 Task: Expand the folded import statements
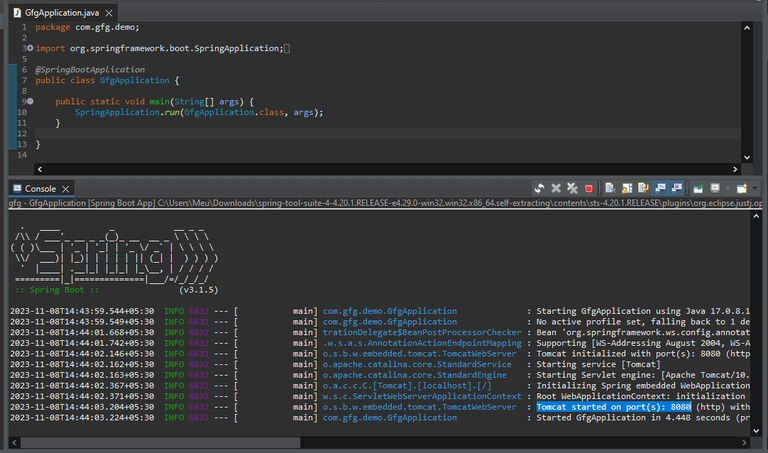pyautogui.click(x=30, y=48)
